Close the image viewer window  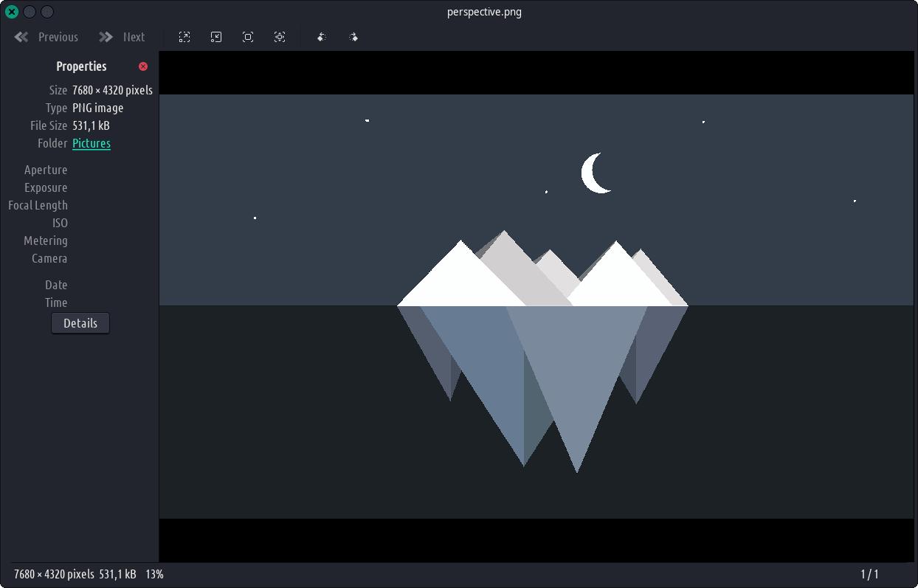click(x=12, y=12)
